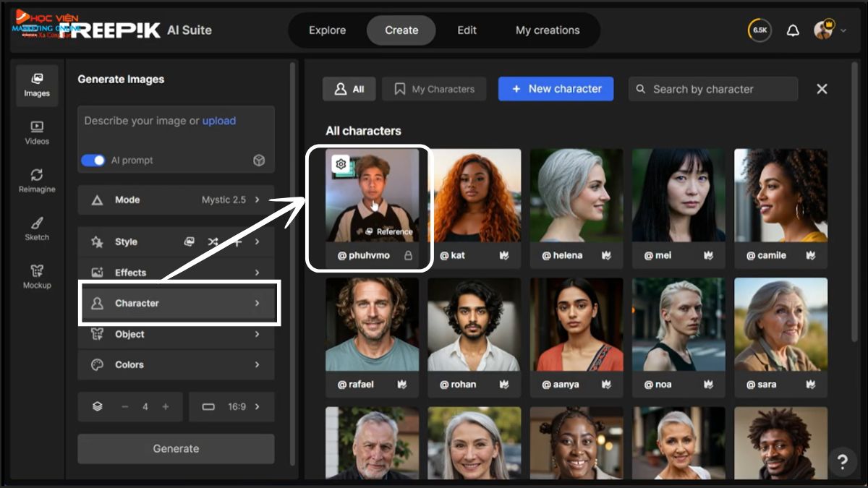Decrease image count with minus button
The height and width of the screenshot is (488, 868).
124,407
